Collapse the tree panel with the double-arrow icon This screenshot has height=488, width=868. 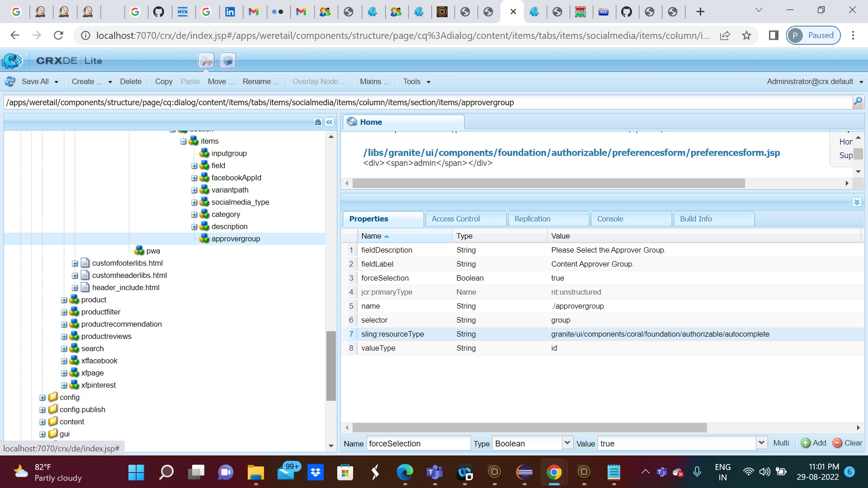pyautogui.click(x=330, y=122)
